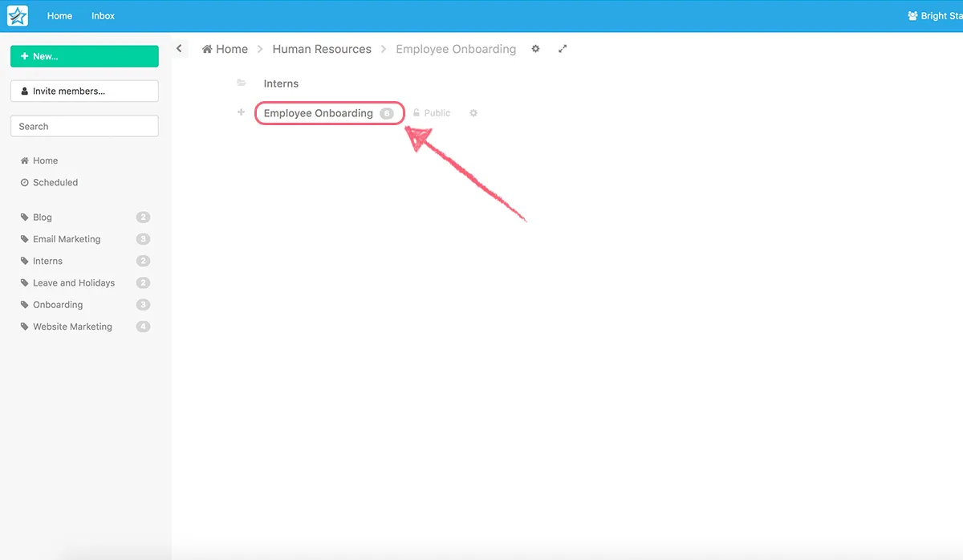963x560 pixels.
Task: Click the Onboarding tag count badge
Action: pyautogui.click(x=143, y=305)
